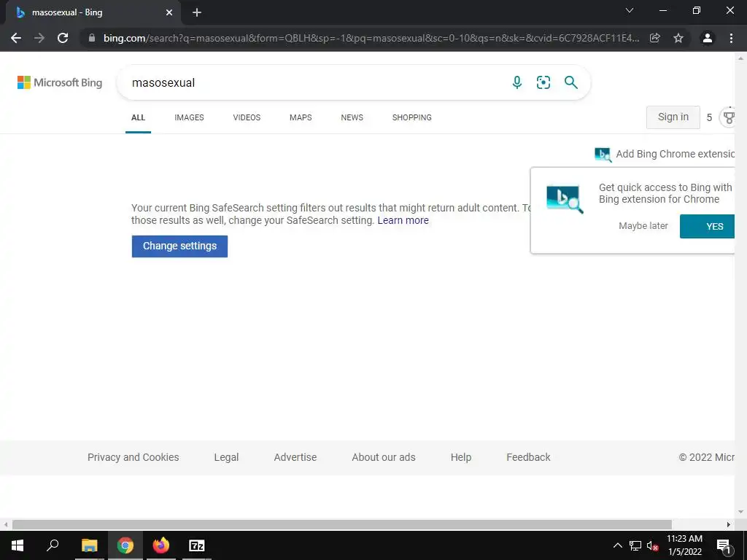
Task: Open About our ads footer link
Action: [384, 457]
